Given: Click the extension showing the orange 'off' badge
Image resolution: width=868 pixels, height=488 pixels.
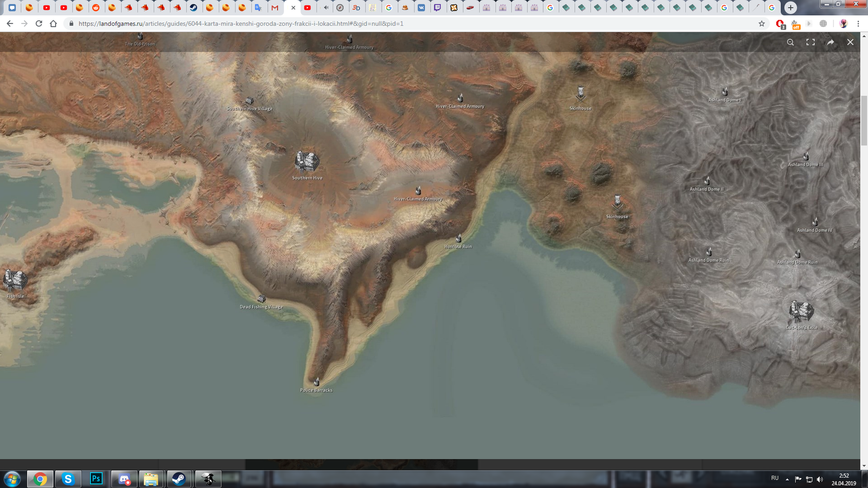Looking at the screenshot, I should click(x=795, y=24).
